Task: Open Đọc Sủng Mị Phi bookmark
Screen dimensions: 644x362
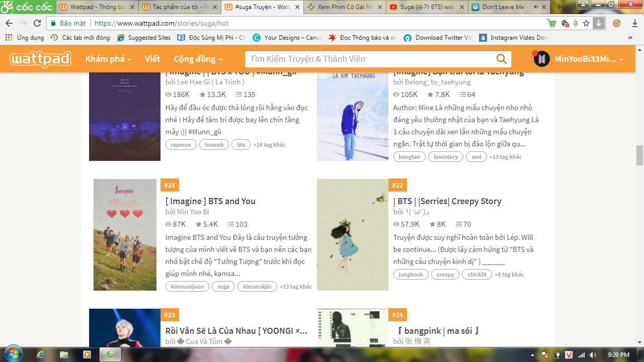Action: pyautogui.click(x=211, y=38)
